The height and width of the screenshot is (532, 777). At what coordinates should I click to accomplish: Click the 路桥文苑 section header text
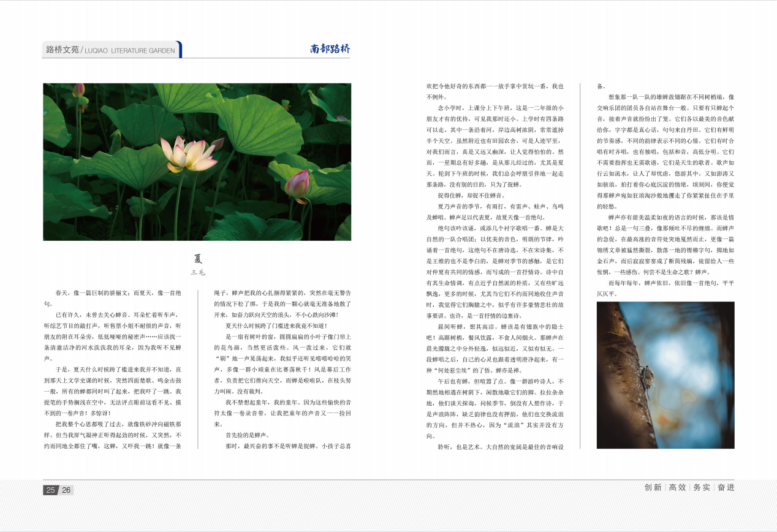tap(63, 50)
